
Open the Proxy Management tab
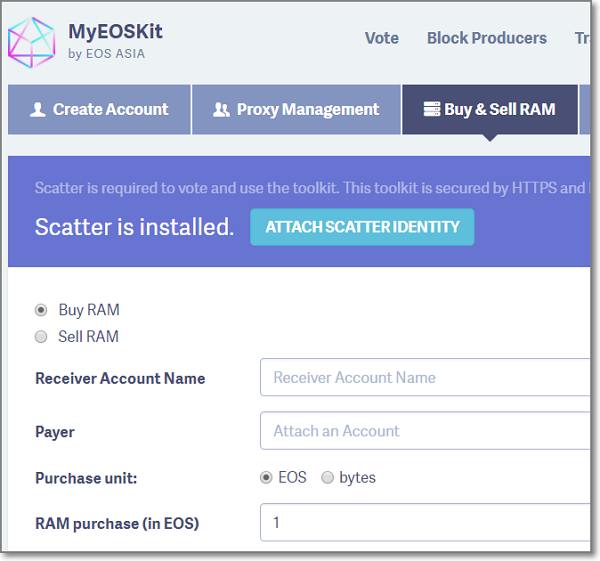click(x=296, y=109)
